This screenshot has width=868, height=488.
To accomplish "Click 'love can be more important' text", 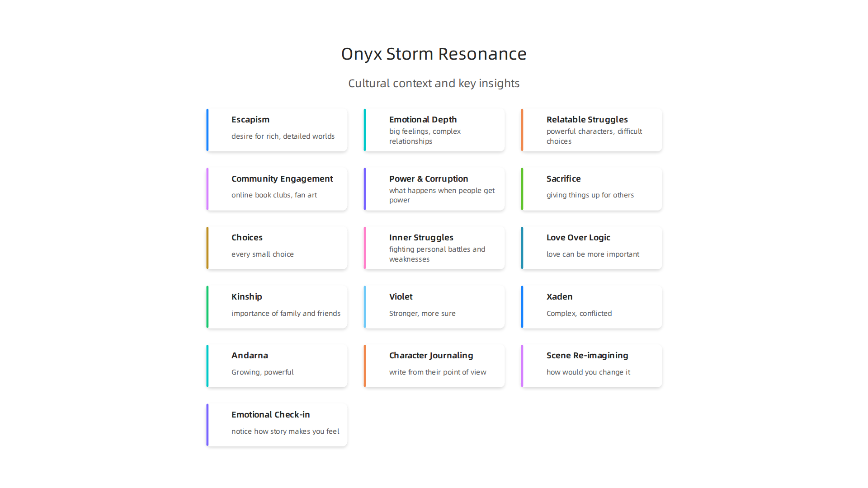I will pyautogui.click(x=593, y=254).
